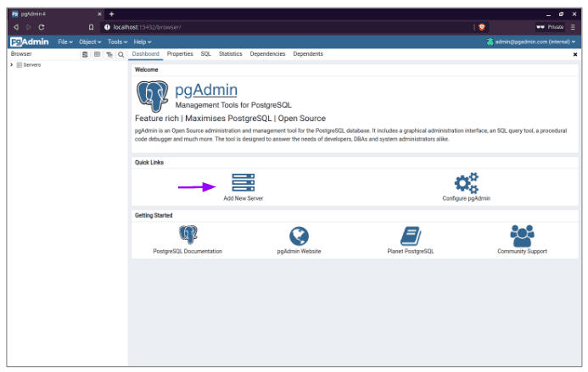
Task: Switch to the SQL tab
Action: pyautogui.click(x=206, y=54)
